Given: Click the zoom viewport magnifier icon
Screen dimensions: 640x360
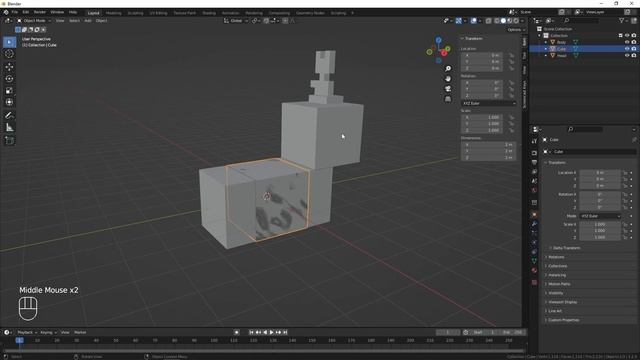Looking at the screenshot, I should pyautogui.click(x=448, y=69).
